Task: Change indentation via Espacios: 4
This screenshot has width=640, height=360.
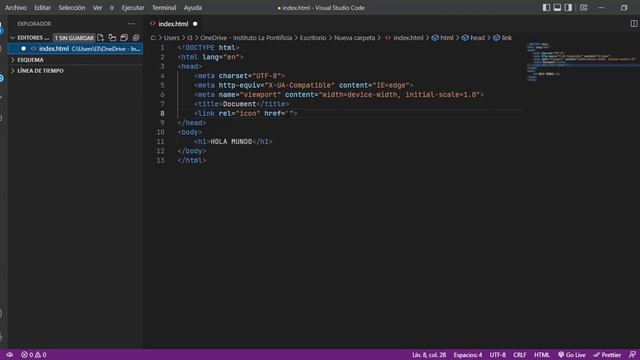Action: point(468,355)
